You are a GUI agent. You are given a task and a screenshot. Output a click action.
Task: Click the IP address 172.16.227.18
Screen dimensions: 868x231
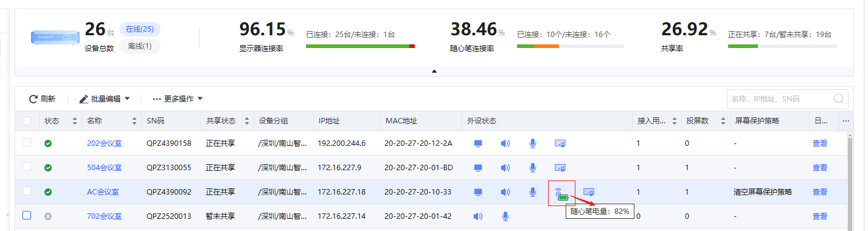click(342, 192)
